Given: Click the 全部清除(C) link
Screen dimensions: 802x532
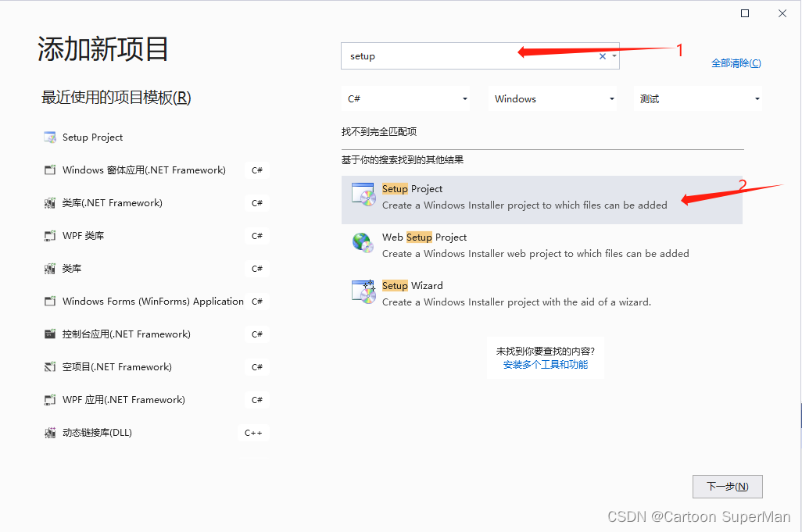Looking at the screenshot, I should pos(736,62).
